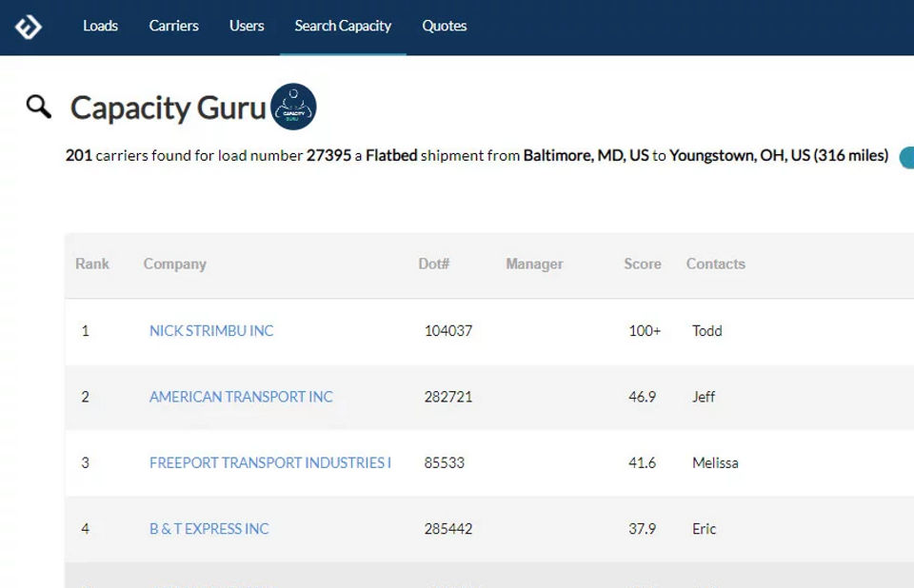Screen dimensions: 914x588
Task: Sort by the Rank column header
Action: [92, 264]
